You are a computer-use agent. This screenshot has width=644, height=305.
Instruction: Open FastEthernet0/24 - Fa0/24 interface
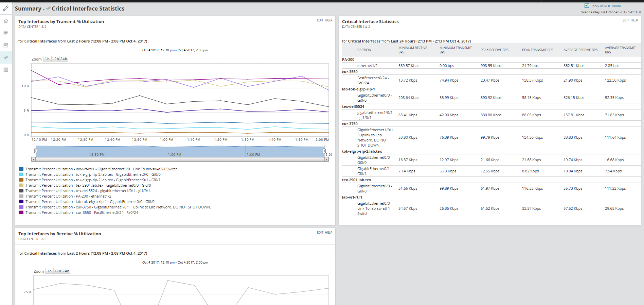373,80
